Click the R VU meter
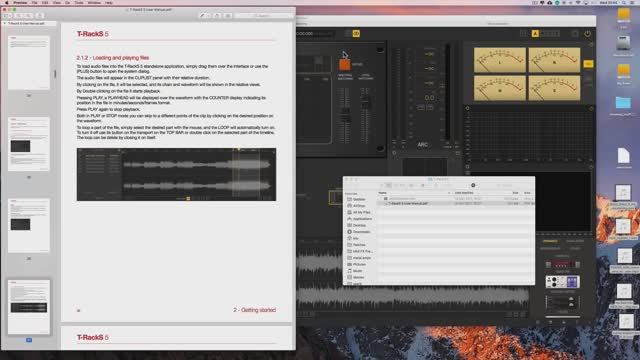The width and height of the screenshot is (640, 360). click(x=554, y=60)
